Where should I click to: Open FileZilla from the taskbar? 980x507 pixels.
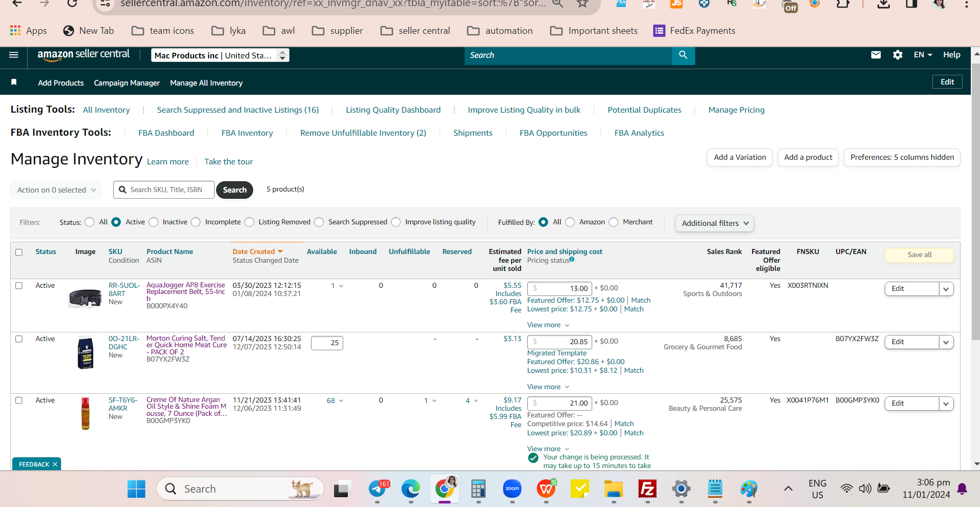648,489
